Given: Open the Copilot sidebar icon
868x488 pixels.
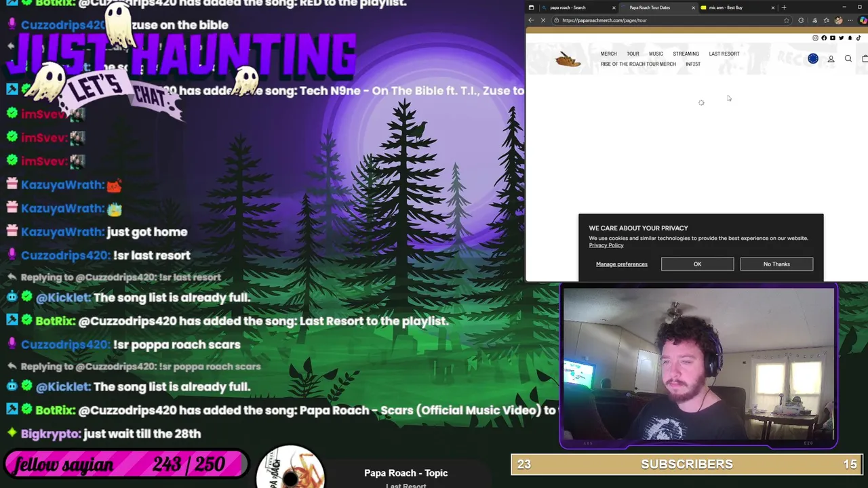Looking at the screenshot, I should pos(863,20).
